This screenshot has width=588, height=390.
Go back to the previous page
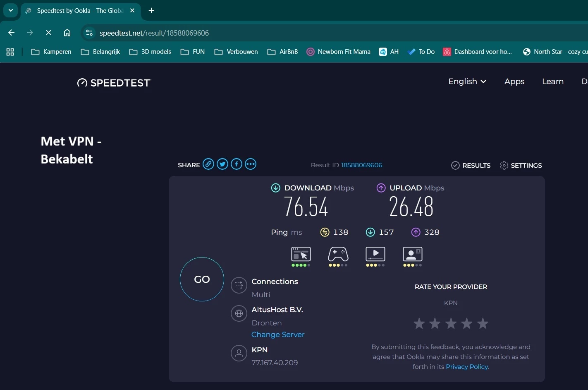click(12, 33)
